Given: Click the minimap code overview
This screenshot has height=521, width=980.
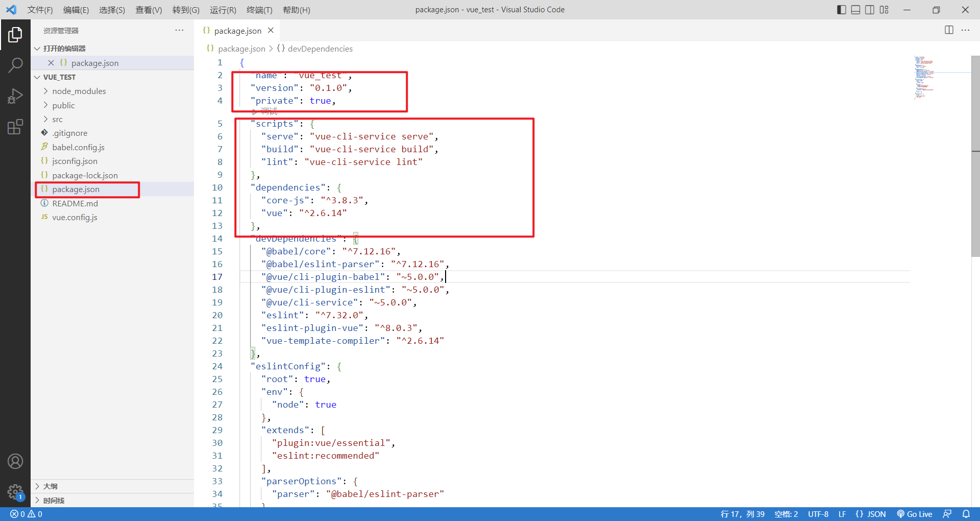Looking at the screenshot, I should (x=924, y=78).
